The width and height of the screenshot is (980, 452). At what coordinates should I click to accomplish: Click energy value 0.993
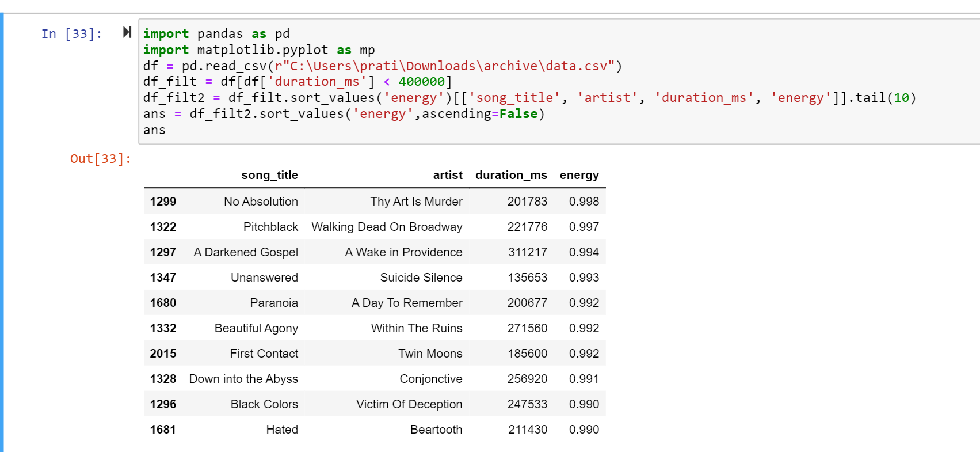(584, 278)
